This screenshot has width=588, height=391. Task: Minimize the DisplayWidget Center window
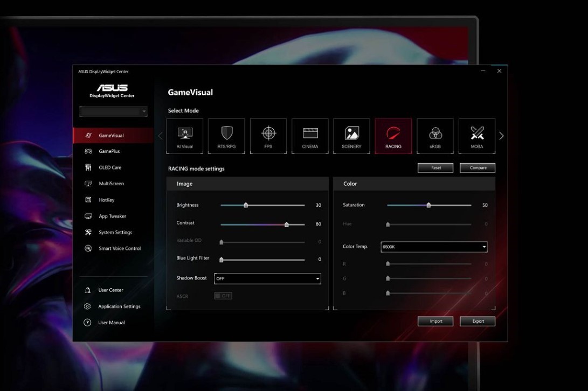[x=483, y=71]
